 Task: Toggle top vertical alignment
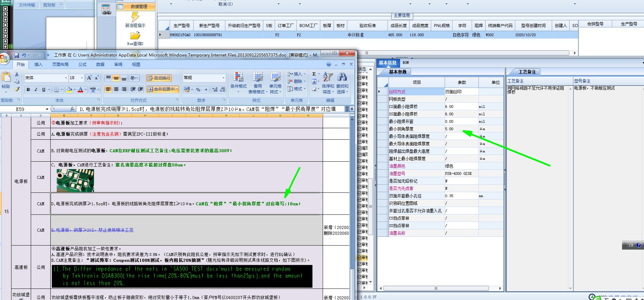108,78
